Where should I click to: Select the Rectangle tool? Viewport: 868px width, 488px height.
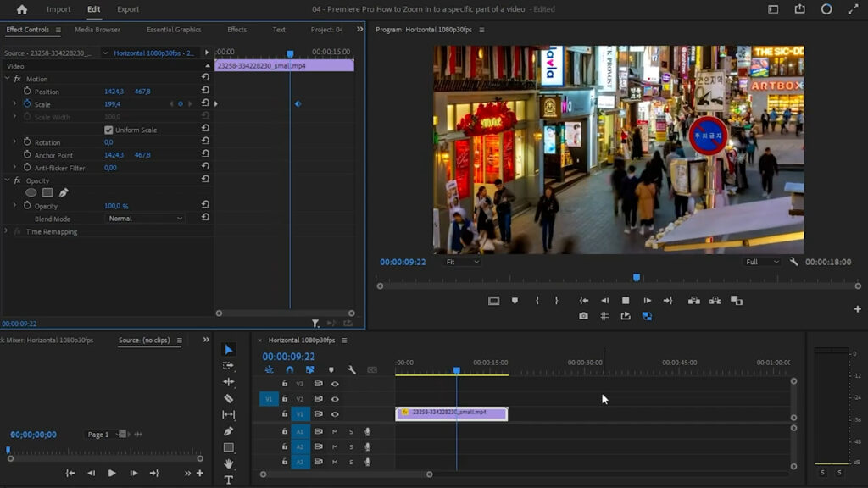(x=229, y=447)
